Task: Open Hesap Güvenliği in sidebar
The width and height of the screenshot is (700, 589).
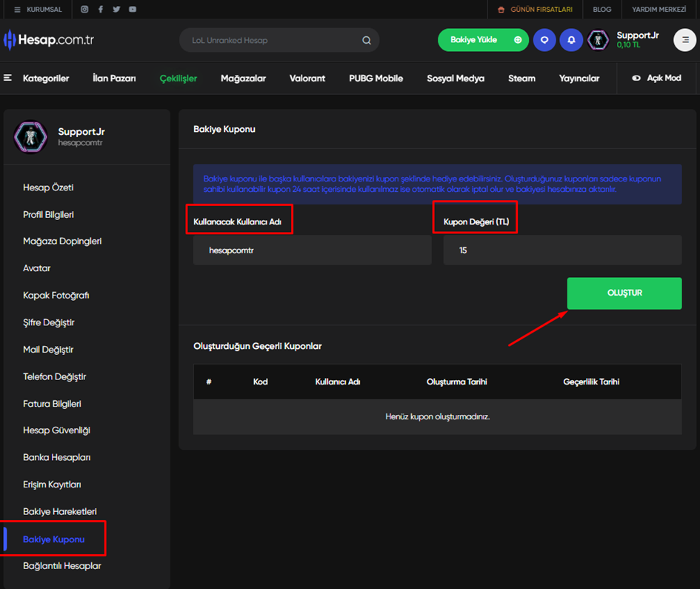Action: click(x=56, y=430)
